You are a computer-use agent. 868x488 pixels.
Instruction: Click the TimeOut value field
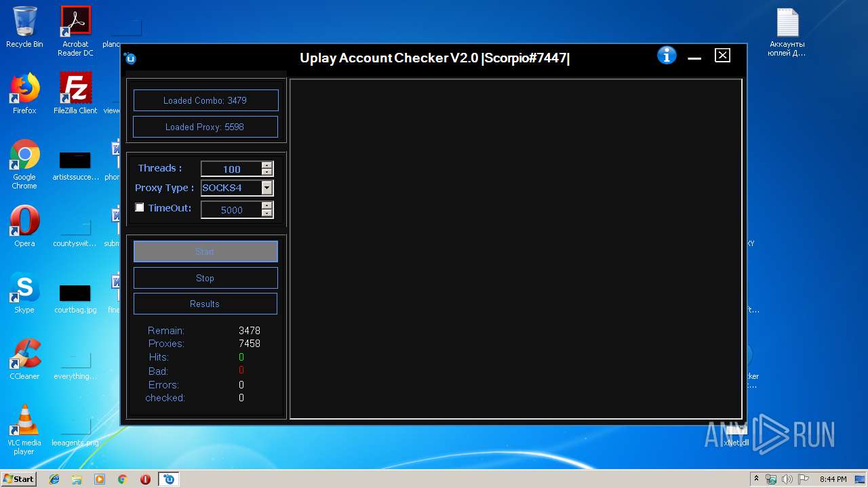(x=231, y=210)
